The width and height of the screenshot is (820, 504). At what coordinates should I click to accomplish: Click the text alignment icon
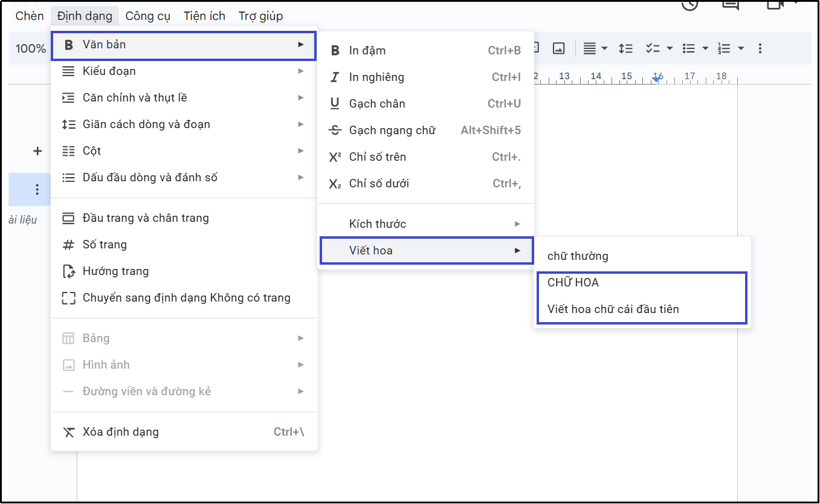591,48
